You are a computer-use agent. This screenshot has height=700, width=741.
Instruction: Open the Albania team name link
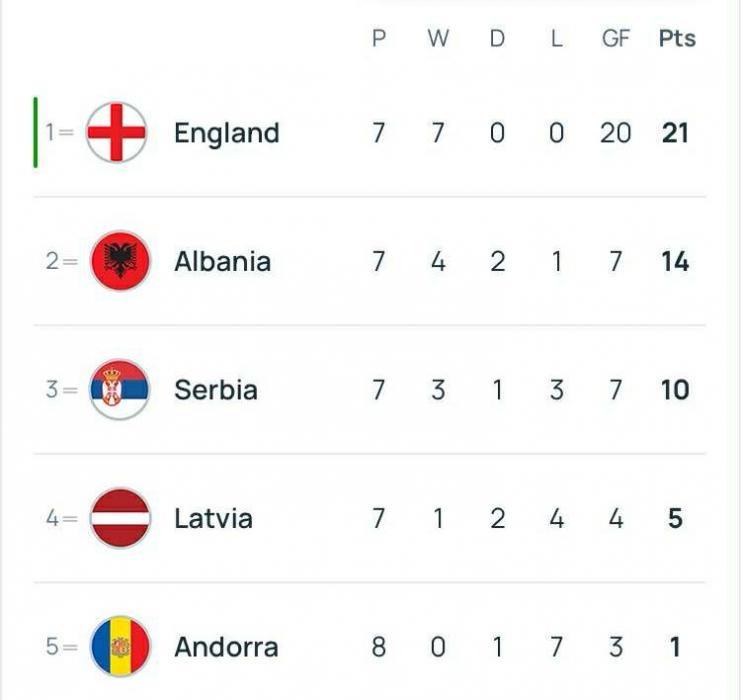point(222,262)
